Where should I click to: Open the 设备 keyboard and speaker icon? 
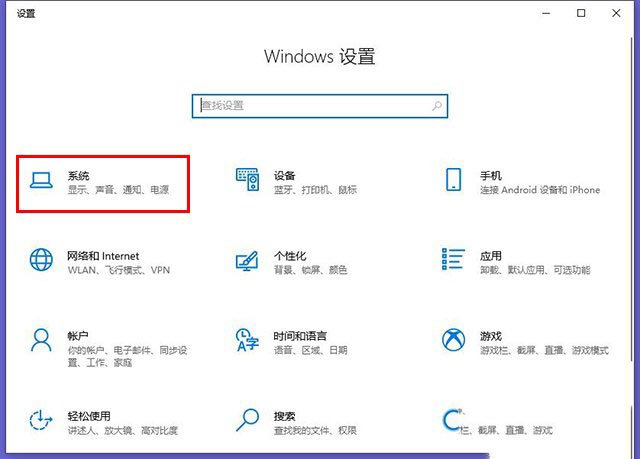(247, 180)
